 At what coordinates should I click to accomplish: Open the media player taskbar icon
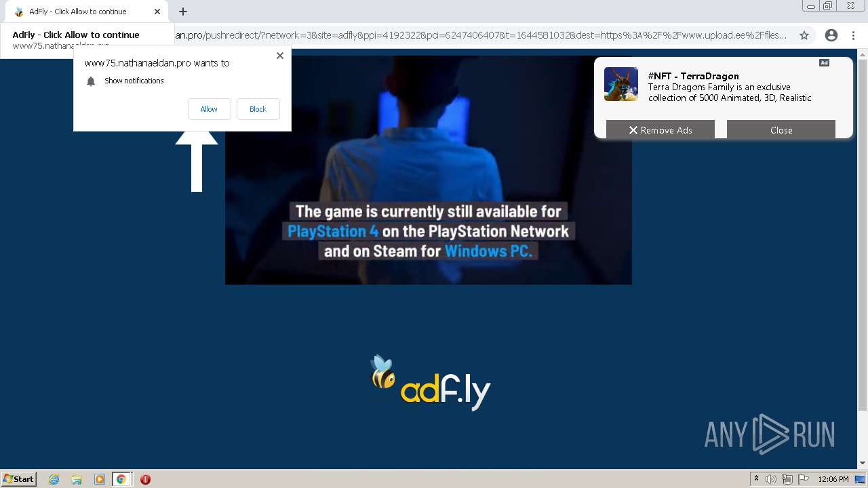pos(99,479)
